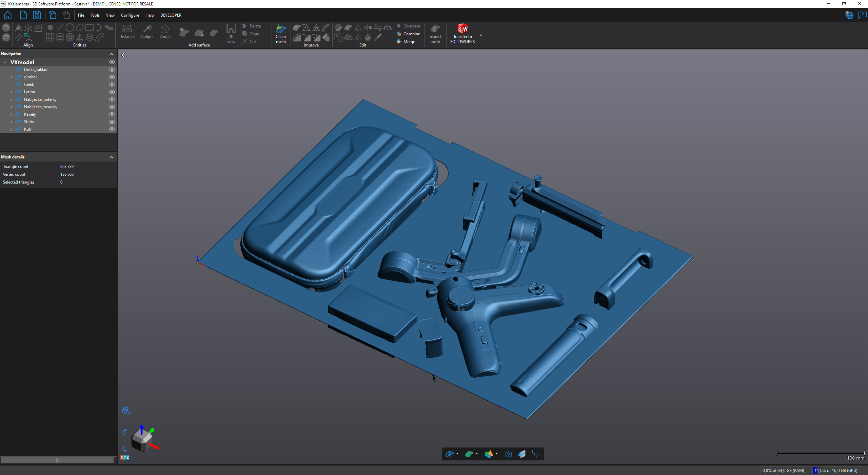Toggle visibility of Kufr item
This screenshot has height=475, width=868.
(x=112, y=129)
